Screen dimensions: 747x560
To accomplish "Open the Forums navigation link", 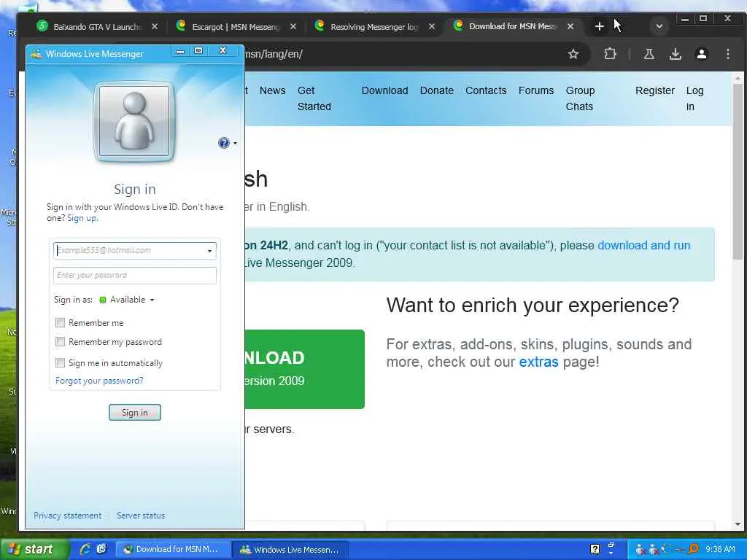I will click(536, 90).
